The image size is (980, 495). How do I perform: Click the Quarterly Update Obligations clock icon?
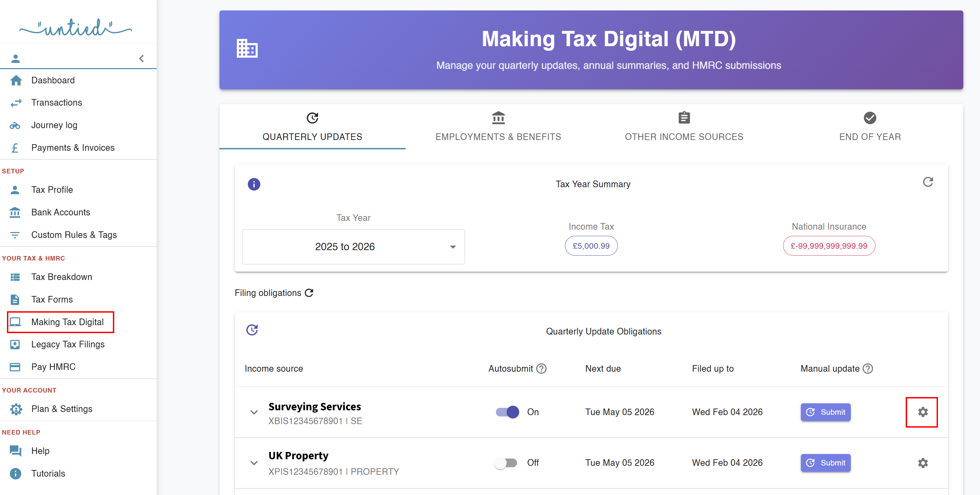252,330
